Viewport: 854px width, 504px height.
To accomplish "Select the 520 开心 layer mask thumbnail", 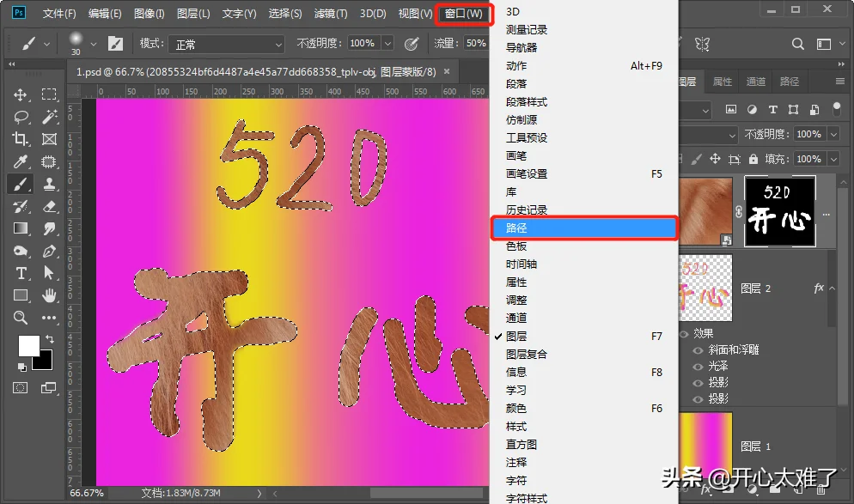I will [779, 212].
